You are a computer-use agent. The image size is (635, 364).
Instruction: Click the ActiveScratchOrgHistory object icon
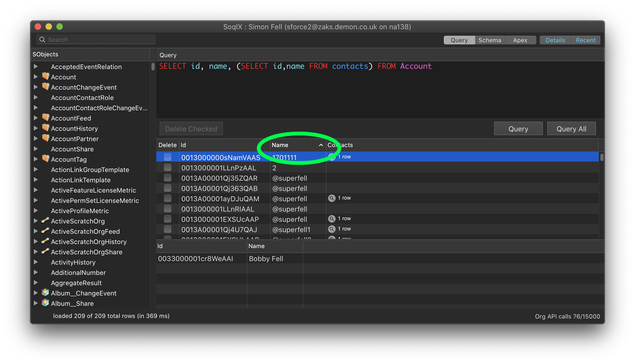[x=46, y=241]
